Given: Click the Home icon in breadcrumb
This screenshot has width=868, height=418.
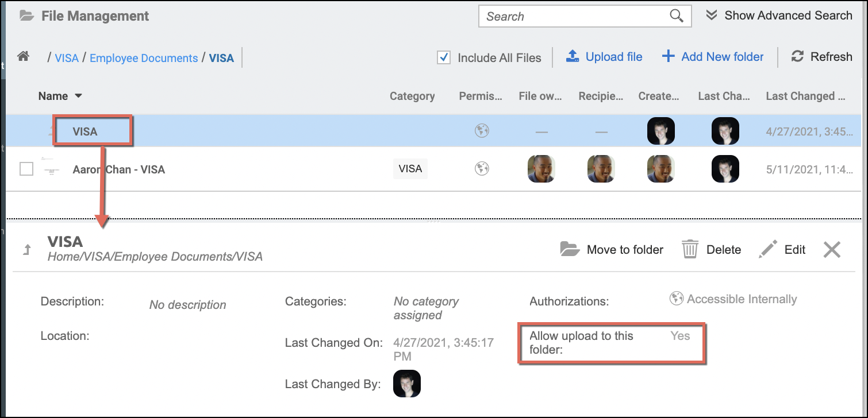Looking at the screenshot, I should (x=23, y=56).
